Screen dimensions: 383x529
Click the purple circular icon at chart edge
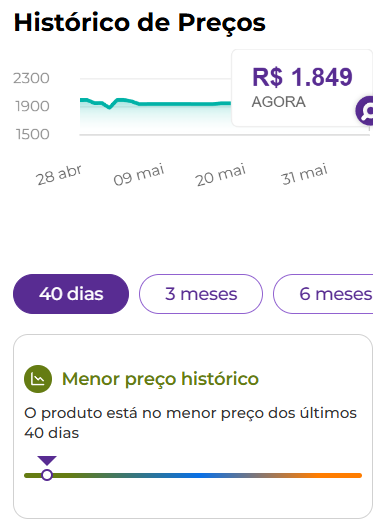[364, 111]
